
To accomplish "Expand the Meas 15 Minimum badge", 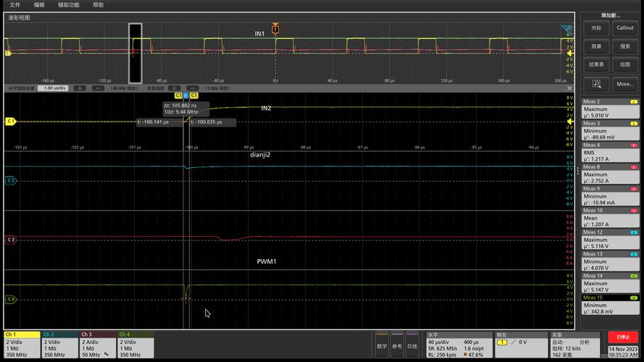I will click(609, 303).
